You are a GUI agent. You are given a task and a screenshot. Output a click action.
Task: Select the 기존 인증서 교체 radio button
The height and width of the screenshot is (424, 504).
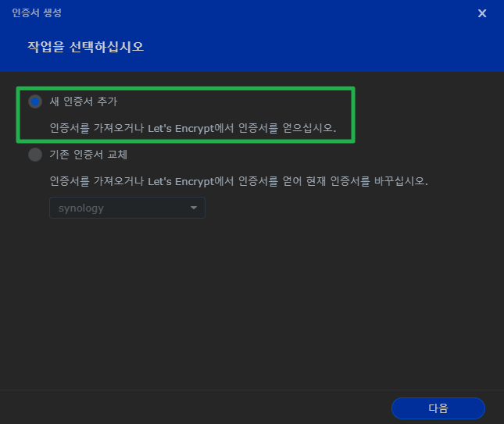tap(35, 155)
